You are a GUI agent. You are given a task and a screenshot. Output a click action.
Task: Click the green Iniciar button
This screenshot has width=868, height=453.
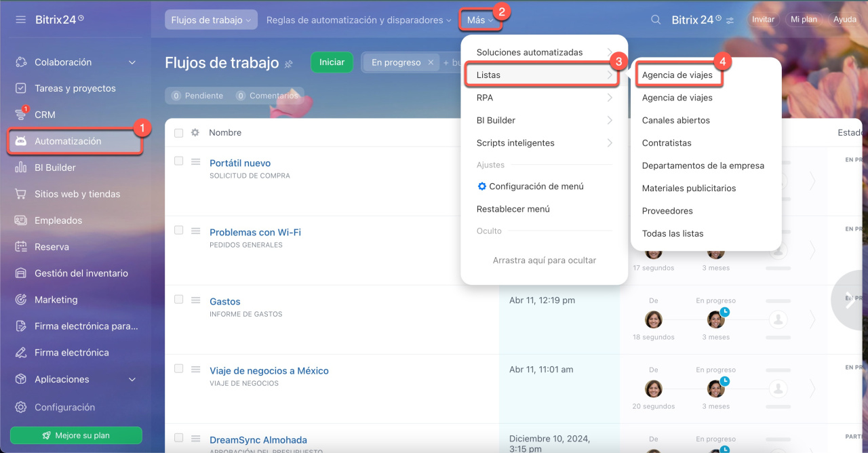tap(332, 62)
